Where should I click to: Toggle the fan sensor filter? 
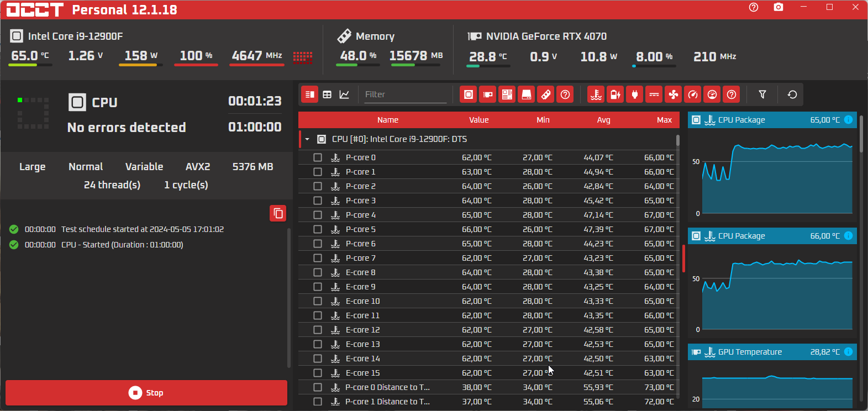(x=674, y=94)
